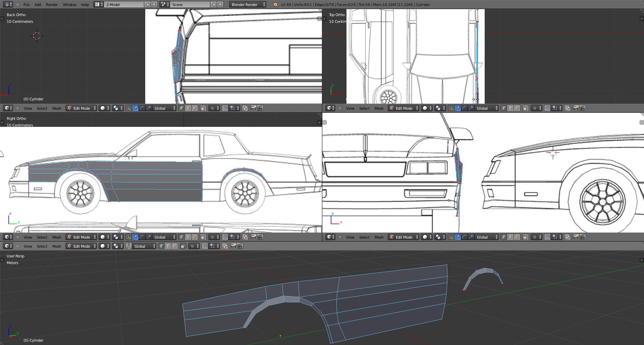The width and height of the screenshot is (644, 345).
Task: Expand properties region in User Persp viewport
Action: click(x=642, y=260)
